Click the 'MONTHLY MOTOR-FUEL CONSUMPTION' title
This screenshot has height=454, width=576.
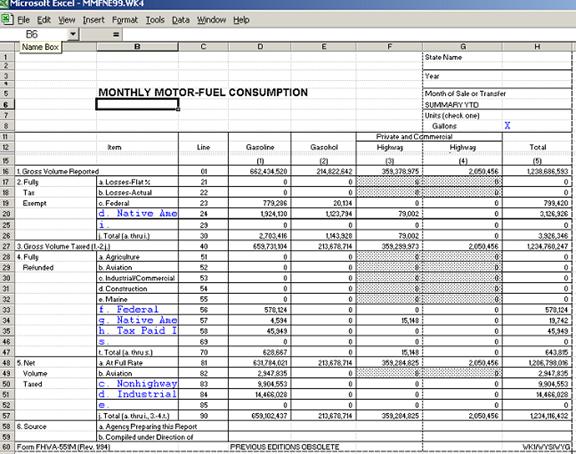(203, 92)
